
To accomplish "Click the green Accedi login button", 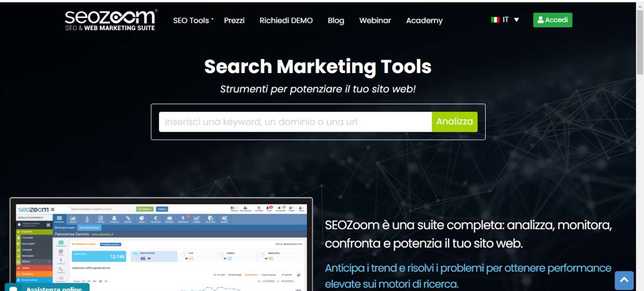I will point(553,20).
